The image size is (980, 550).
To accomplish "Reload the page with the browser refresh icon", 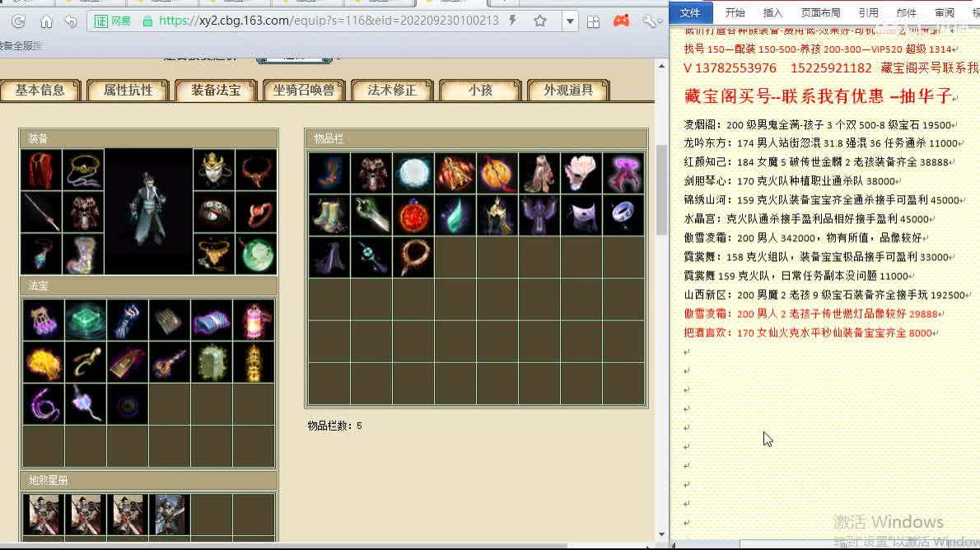I will [18, 21].
